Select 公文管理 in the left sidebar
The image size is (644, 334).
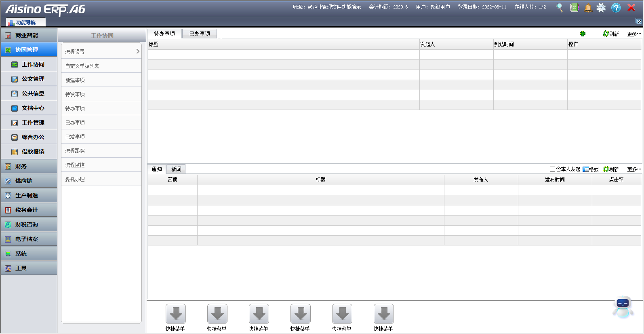point(33,79)
